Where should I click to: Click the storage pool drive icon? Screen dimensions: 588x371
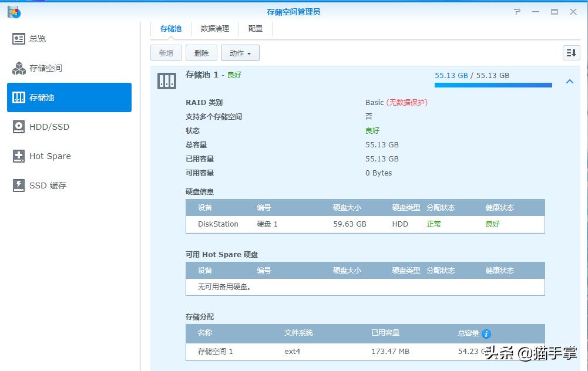click(167, 80)
